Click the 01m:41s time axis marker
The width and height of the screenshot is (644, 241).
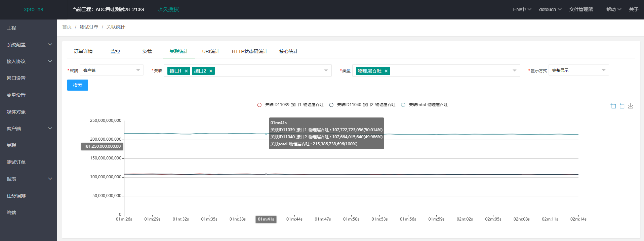(266, 219)
